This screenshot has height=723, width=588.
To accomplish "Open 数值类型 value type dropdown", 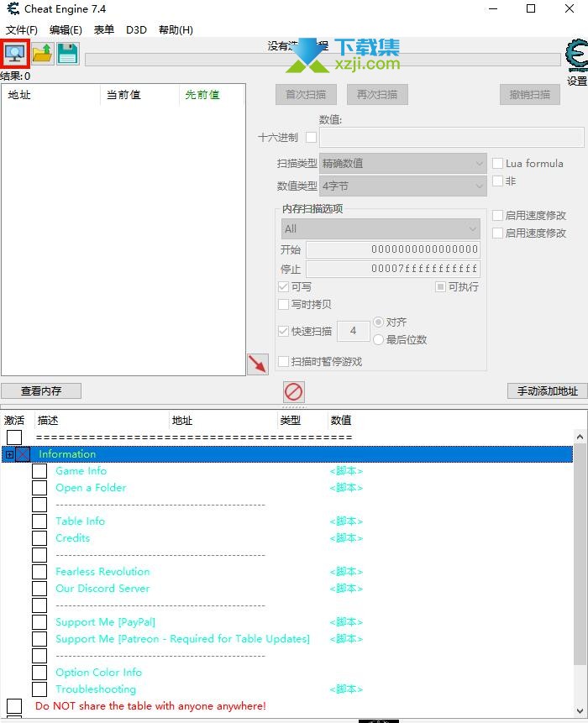I will coord(403,186).
